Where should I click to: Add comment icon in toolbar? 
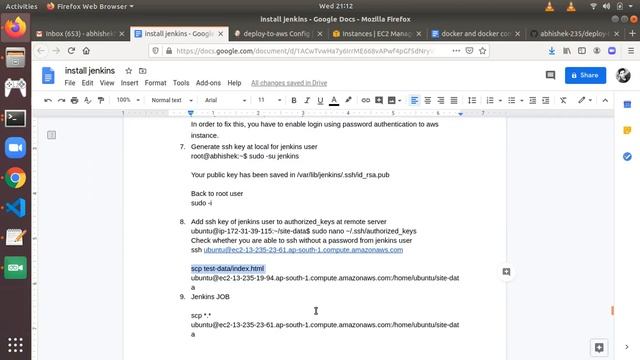379,100
